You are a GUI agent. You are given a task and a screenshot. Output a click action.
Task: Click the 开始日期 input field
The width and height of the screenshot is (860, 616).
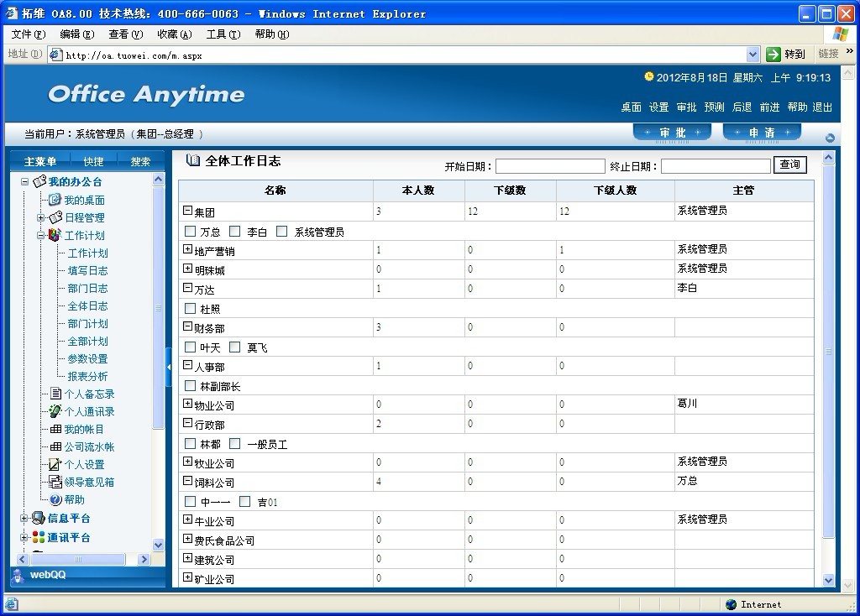click(x=549, y=166)
